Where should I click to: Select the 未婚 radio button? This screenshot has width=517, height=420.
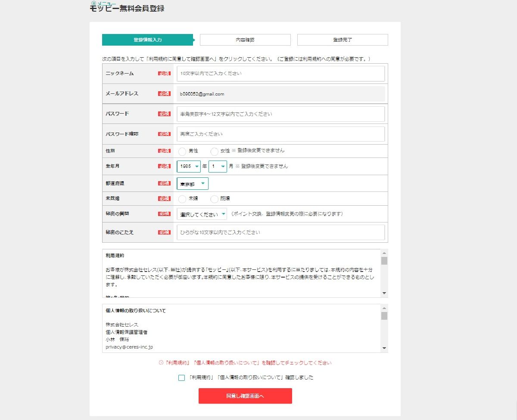[182, 199]
